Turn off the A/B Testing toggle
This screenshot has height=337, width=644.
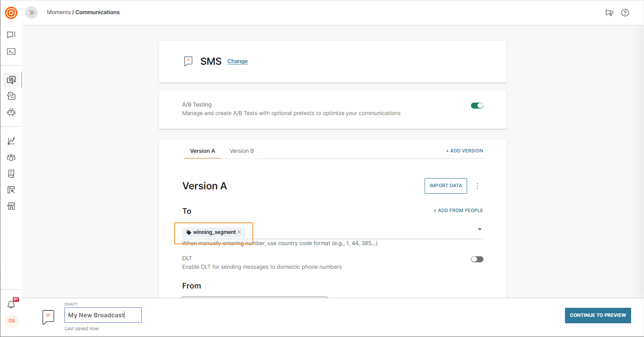(477, 106)
